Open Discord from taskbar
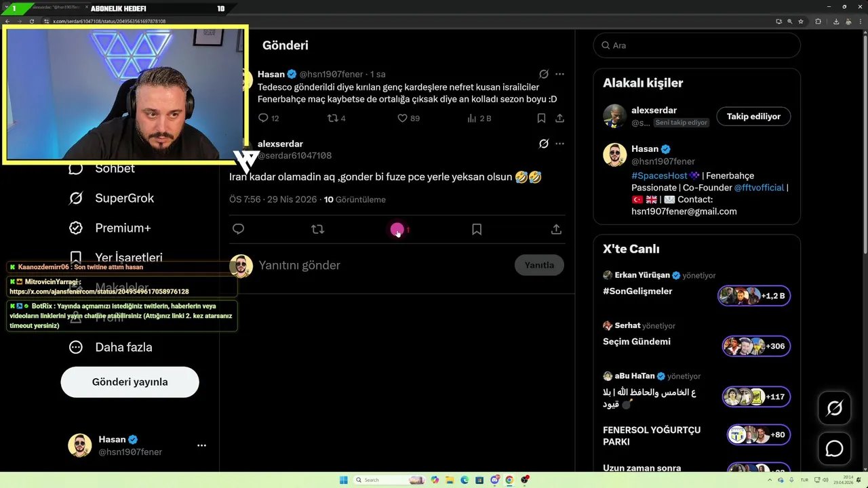Image resolution: width=868 pixels, height=488 pixels. [x=495, y=480]
